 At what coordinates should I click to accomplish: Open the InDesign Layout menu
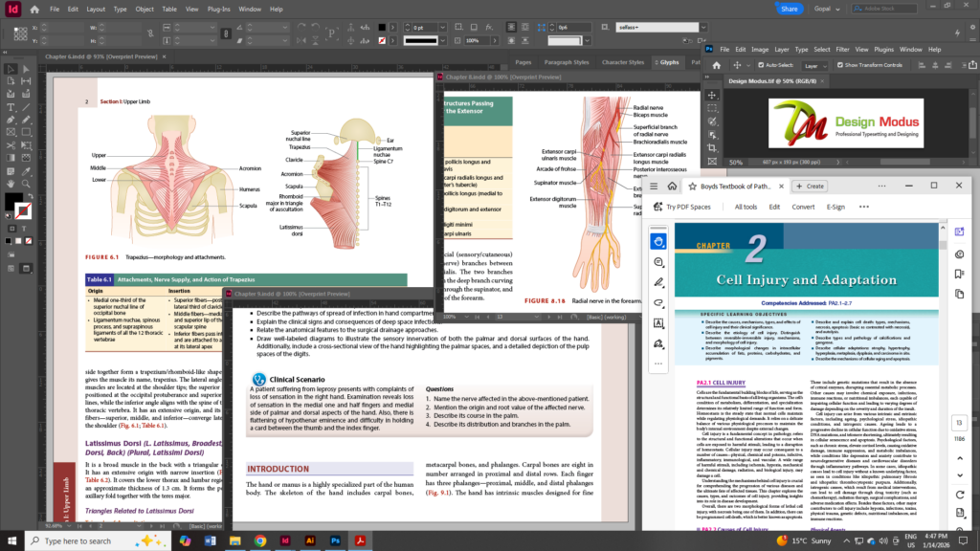click(96, 10)
